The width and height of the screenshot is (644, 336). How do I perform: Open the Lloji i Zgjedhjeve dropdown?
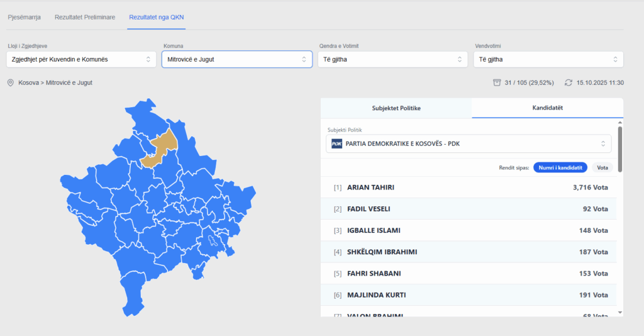[x=80, y=59]
